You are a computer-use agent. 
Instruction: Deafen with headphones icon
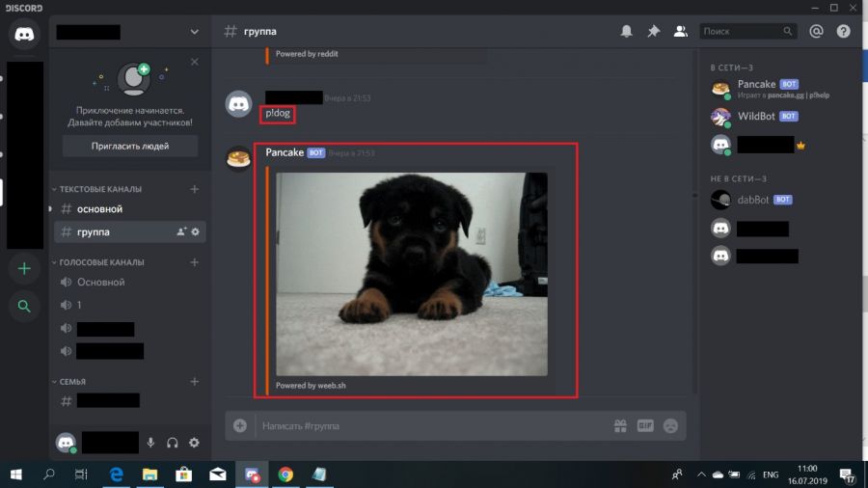[173, 443]
